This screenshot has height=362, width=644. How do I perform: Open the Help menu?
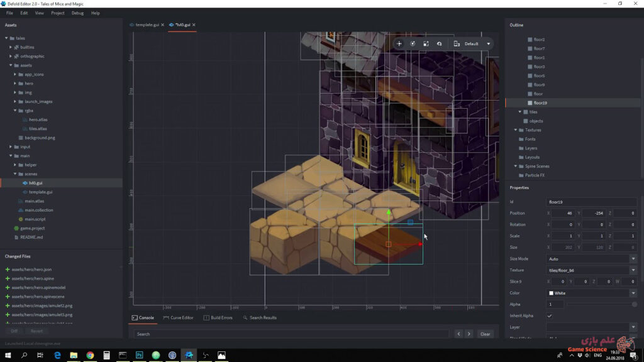96,13
